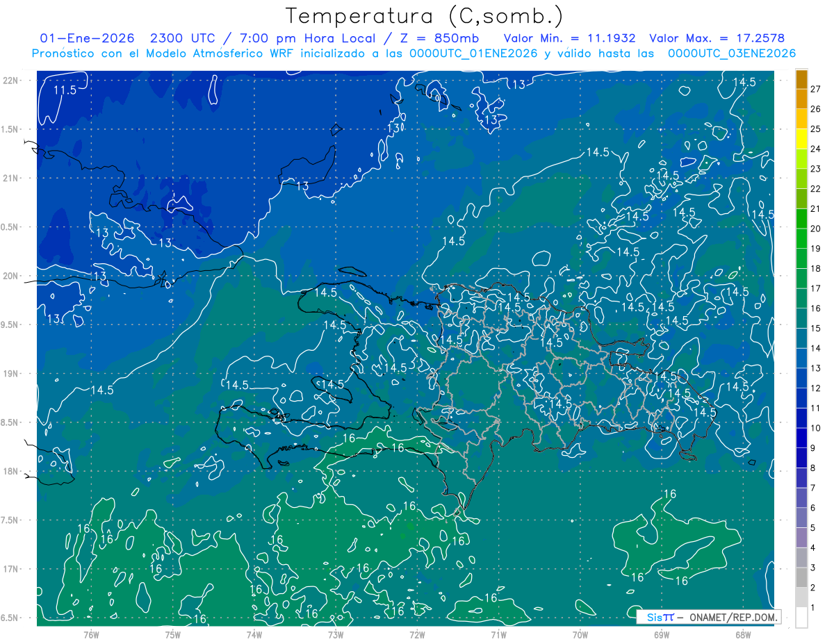Click the "11.5" contour label
The width and height of the screenshot is (834, 644).
point(65,90)
